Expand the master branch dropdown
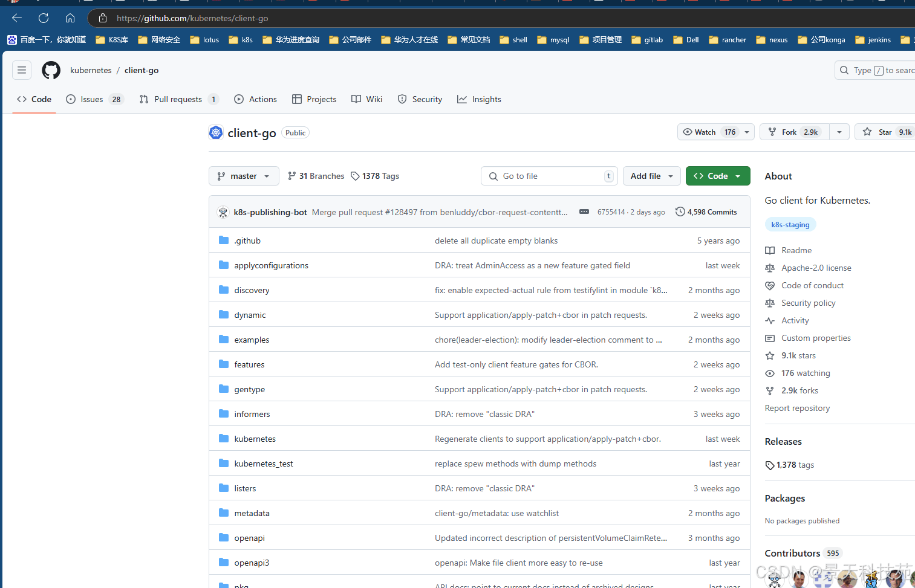 point(244,176)
